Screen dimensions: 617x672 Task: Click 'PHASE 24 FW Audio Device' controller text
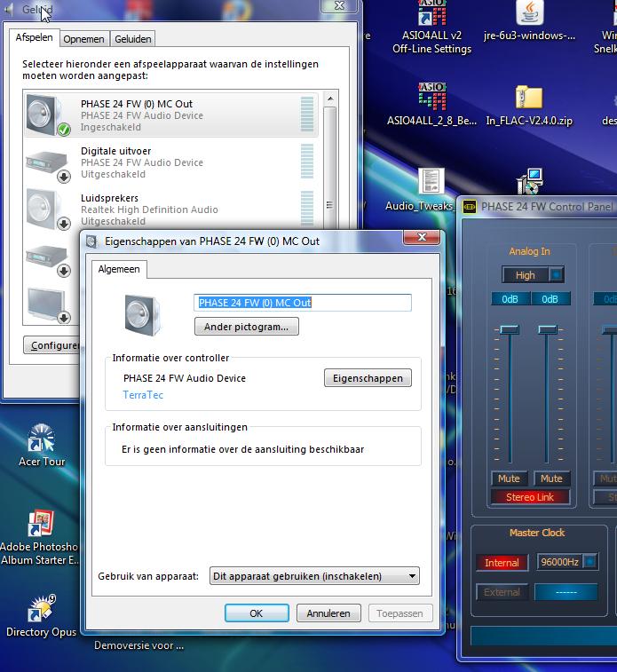[185, 378]
